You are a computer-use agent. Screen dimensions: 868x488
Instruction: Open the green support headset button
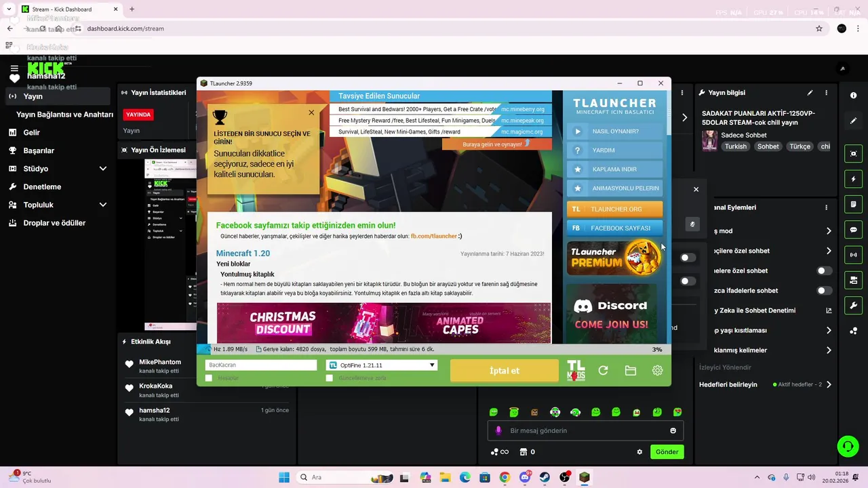click(848, 446)
